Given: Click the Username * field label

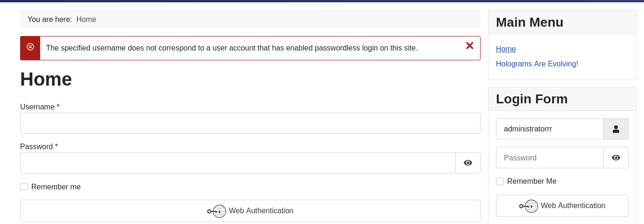Looking at the screenshot, I should click(x=40, y=107).
